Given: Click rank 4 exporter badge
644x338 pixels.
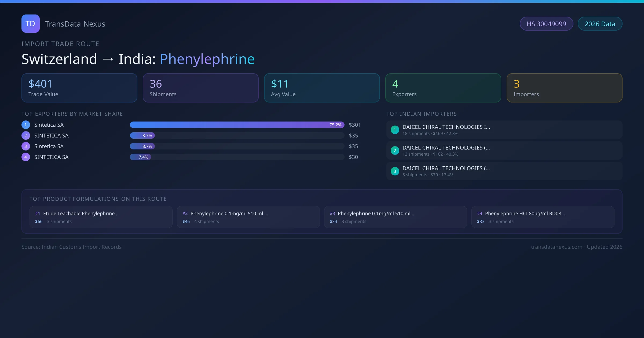Looking at the screenshot, I should (26, 157).
